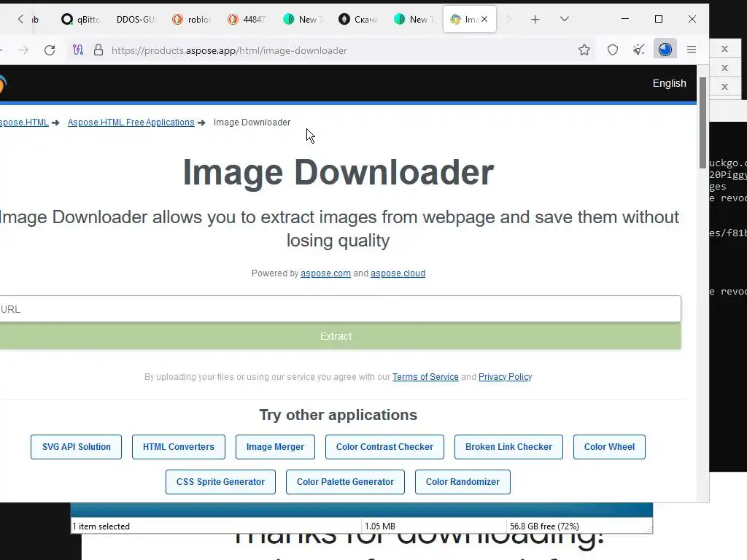Open Color Wheel application

(609, 447)
